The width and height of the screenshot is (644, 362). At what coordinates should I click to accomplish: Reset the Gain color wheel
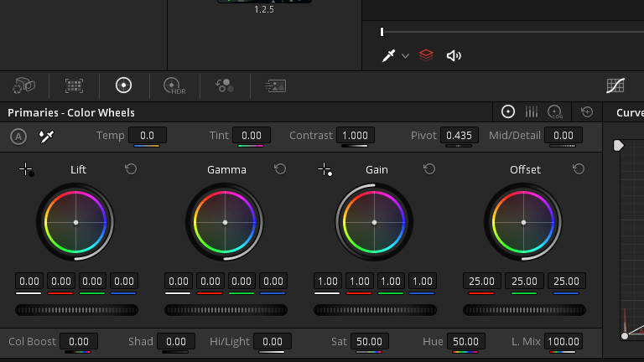click(429, 169)
